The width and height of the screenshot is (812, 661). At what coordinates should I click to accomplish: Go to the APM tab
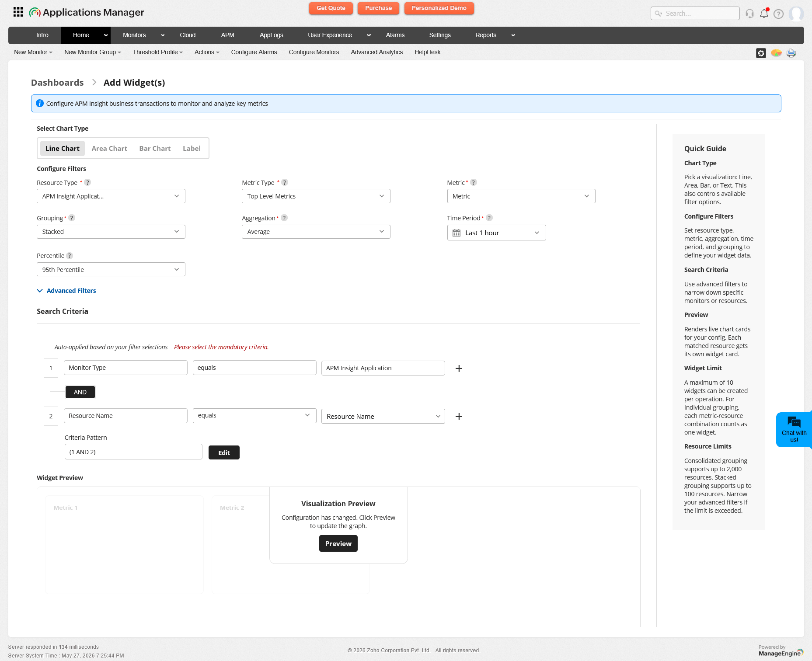227,35
